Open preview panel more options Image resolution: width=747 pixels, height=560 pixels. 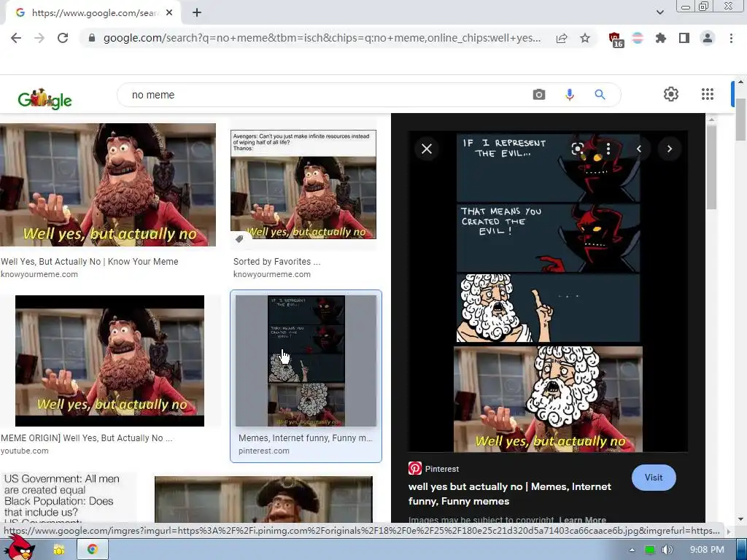608,149
